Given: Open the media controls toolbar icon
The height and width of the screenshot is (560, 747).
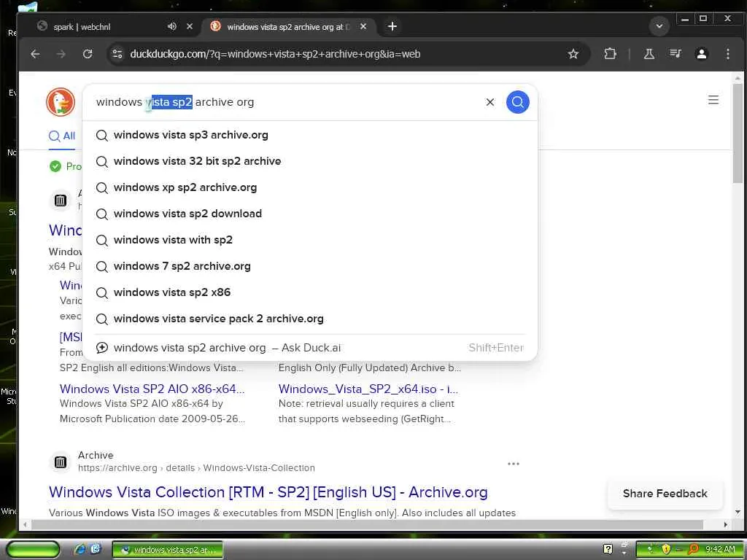Looking at the screenshot, I should 675,54.
